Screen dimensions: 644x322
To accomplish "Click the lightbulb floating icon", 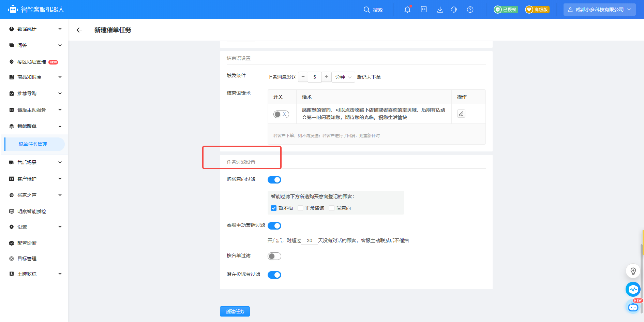I will (633, 271).
